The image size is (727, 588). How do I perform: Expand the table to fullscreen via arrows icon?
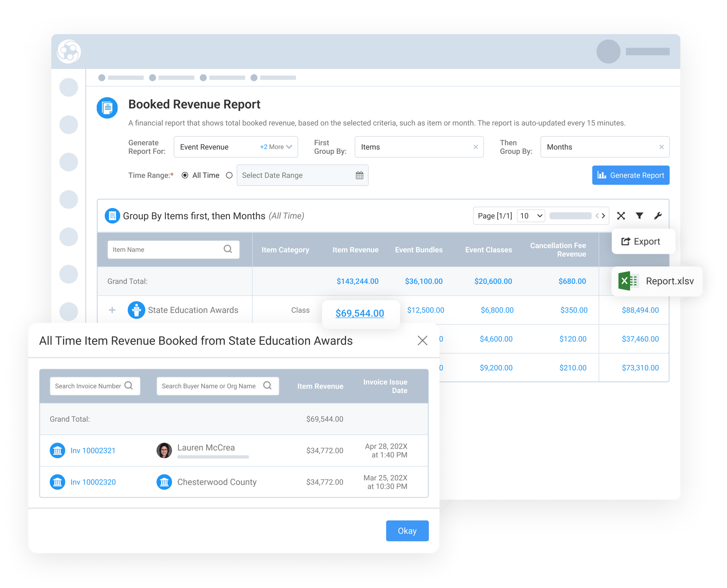(621, 216)
